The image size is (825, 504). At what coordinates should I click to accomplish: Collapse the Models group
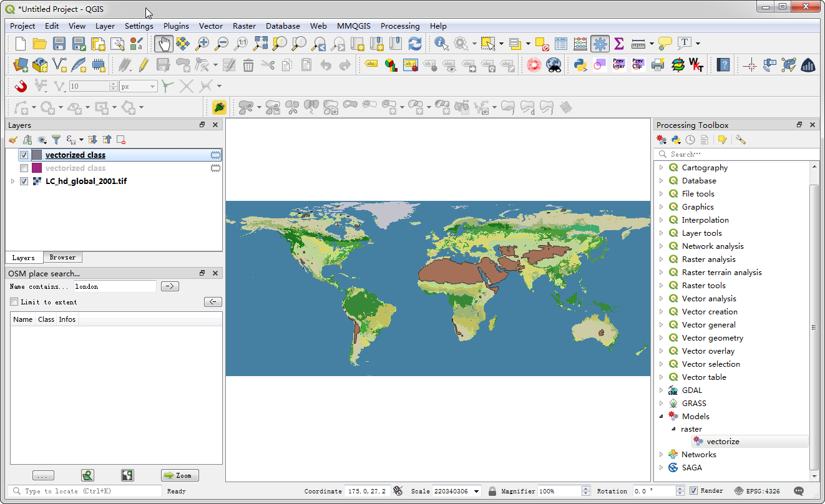point(661,417)
